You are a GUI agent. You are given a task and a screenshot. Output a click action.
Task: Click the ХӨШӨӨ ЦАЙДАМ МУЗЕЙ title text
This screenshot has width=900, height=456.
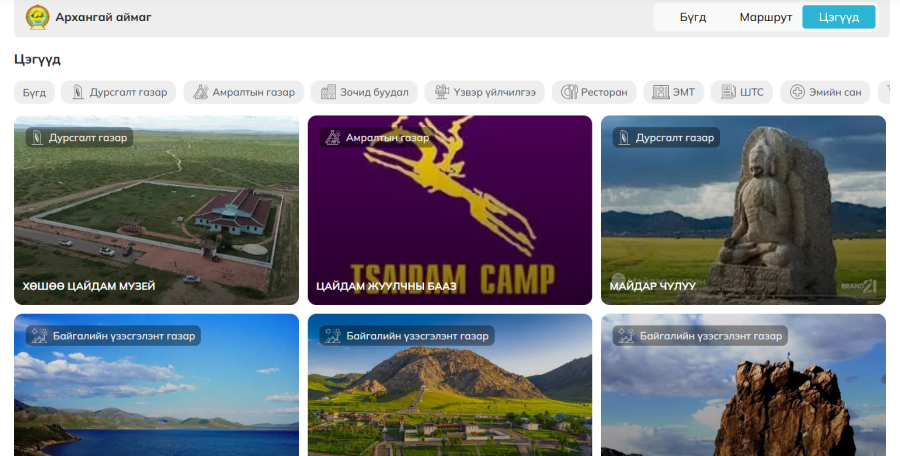click(89, 286)
